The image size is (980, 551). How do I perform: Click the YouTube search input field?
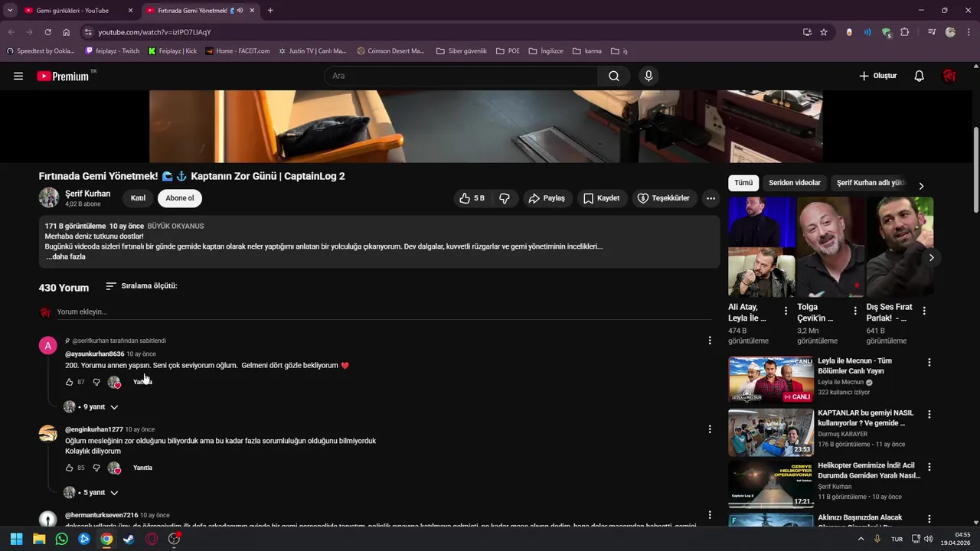coord(461,76)
